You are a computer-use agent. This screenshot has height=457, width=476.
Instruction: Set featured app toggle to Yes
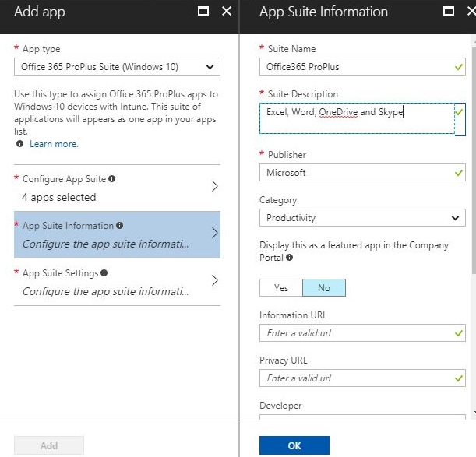click(281, 288)
